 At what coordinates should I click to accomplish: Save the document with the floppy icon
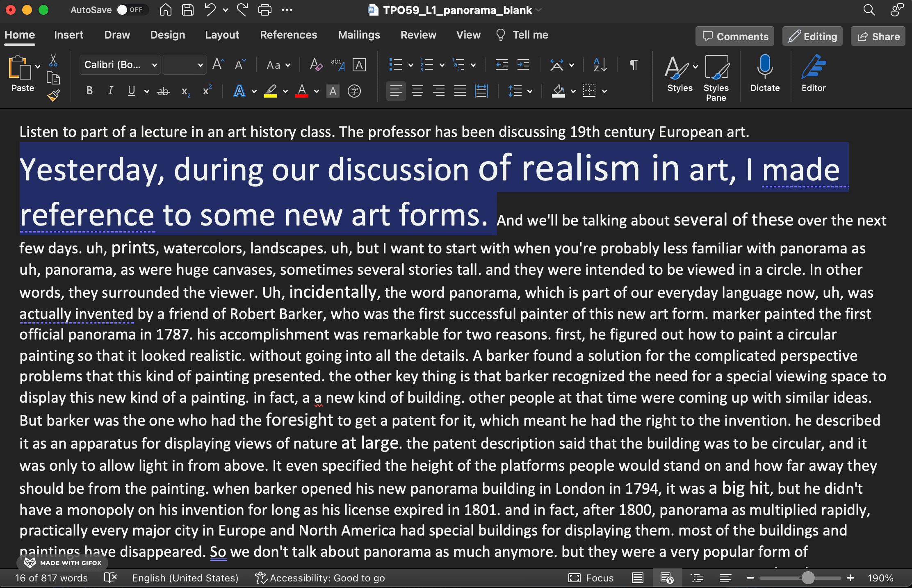[188, 10]
